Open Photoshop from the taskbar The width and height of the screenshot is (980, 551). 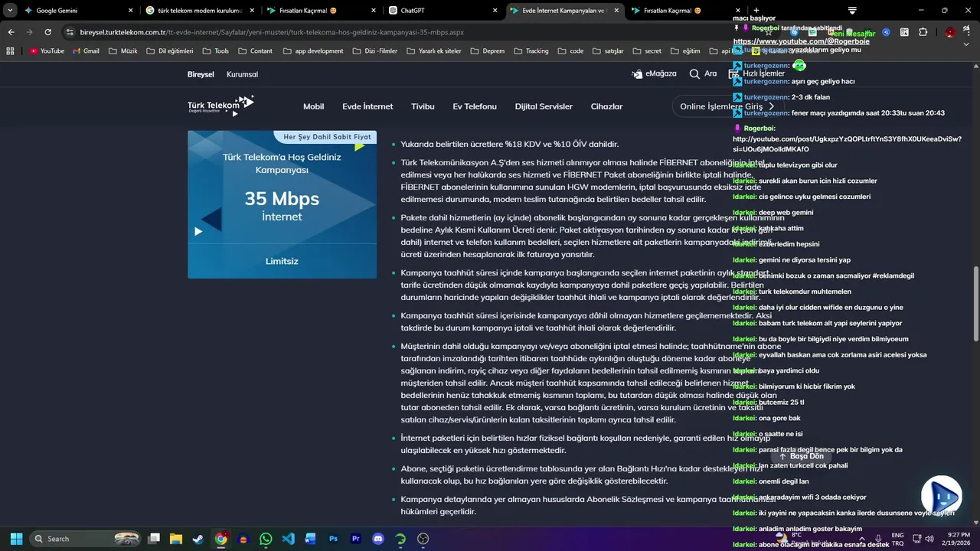(333, 539)
